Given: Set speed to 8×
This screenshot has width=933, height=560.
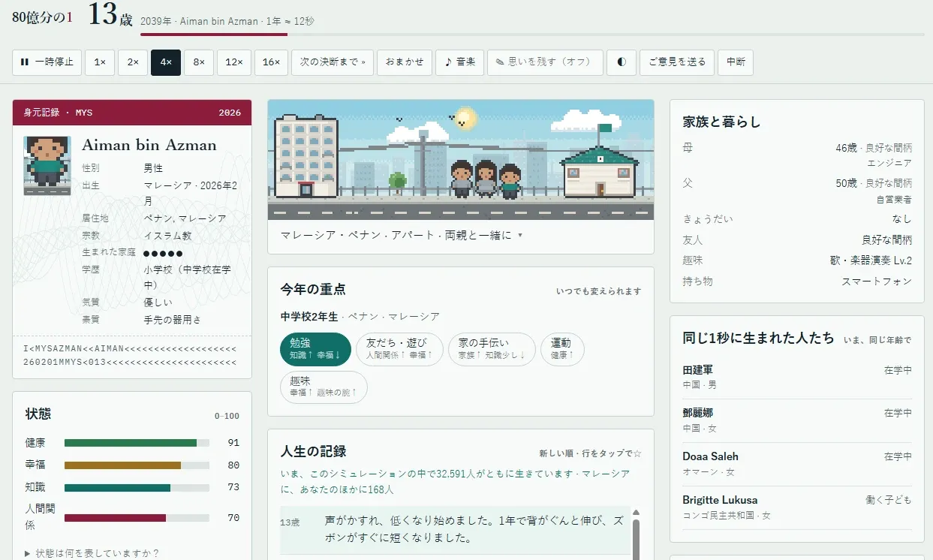Looking at the screenshot, I should [x=199, y=62].
